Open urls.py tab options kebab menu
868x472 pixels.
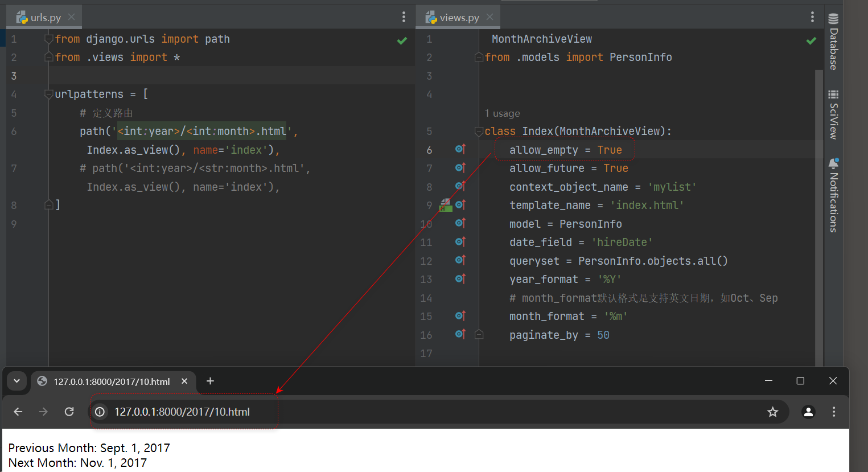[404, 17]
